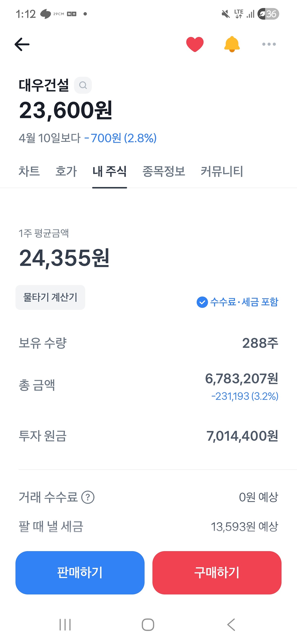Go to the 커뮤니티 tab

click(222, 171)
